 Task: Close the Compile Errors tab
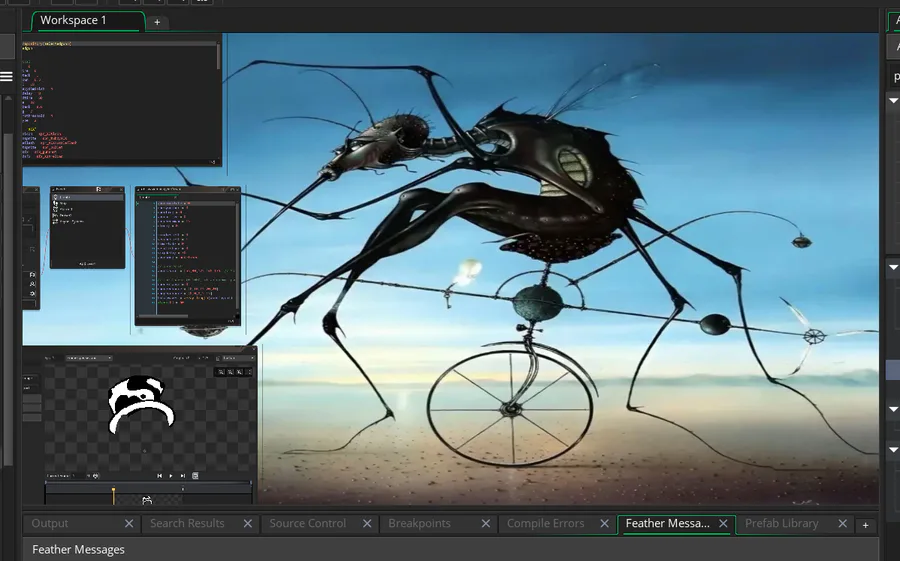click(x=605, y=523)
